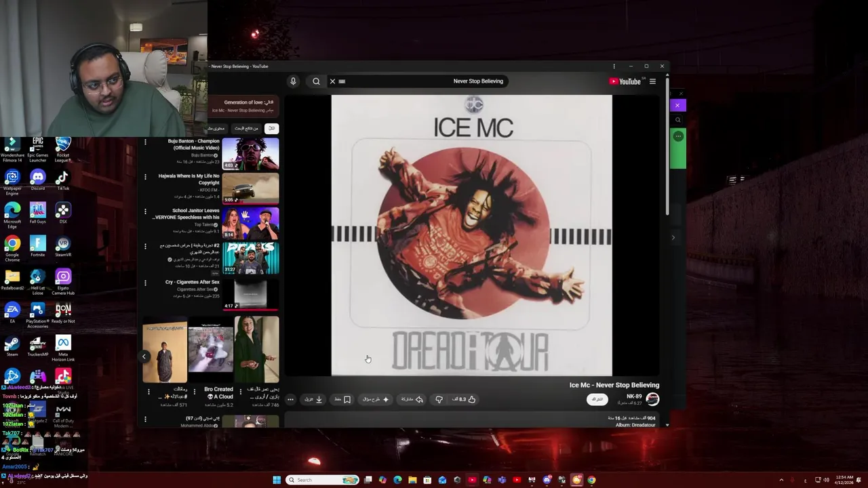Viewport: 868px width, 488px height.
Task: Click the green dots button on the right panel
Action: [678, 136]
